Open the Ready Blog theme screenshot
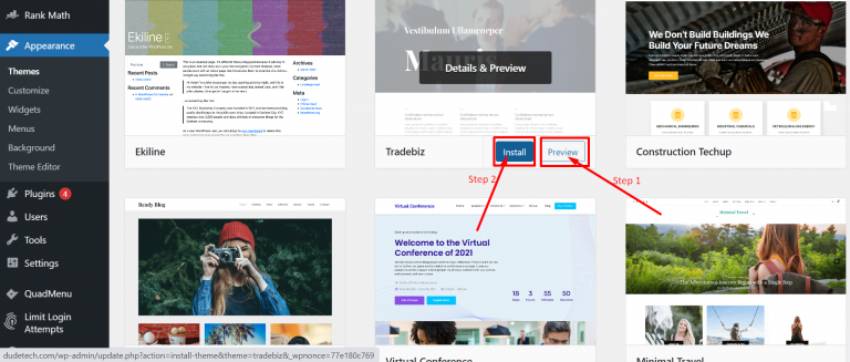The width and height of the screenshot is (850, 362). pyautogui.click(x=235, y=272)
